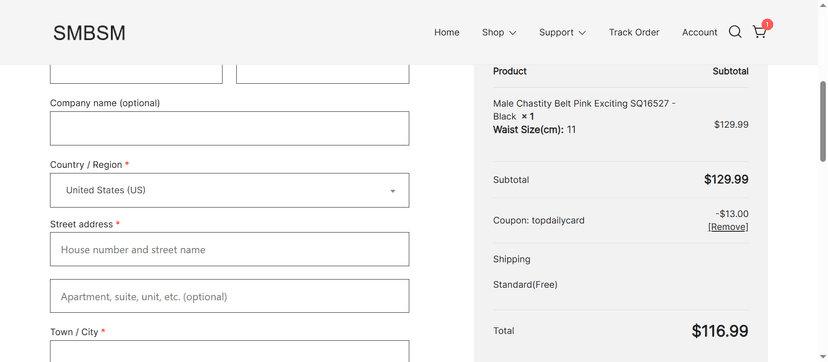
Task: Open the shopping cart icon
Action: tap(759, 33)
